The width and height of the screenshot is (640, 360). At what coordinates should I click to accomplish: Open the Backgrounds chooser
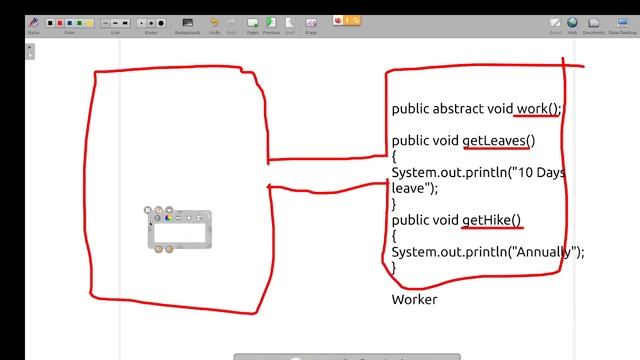click(x=187, y=25)
